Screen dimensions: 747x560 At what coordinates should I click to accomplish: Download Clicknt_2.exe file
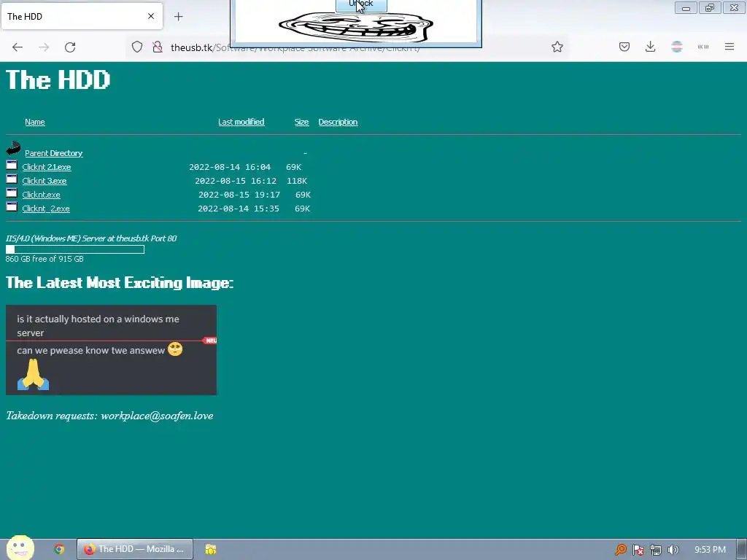(46, 209)
